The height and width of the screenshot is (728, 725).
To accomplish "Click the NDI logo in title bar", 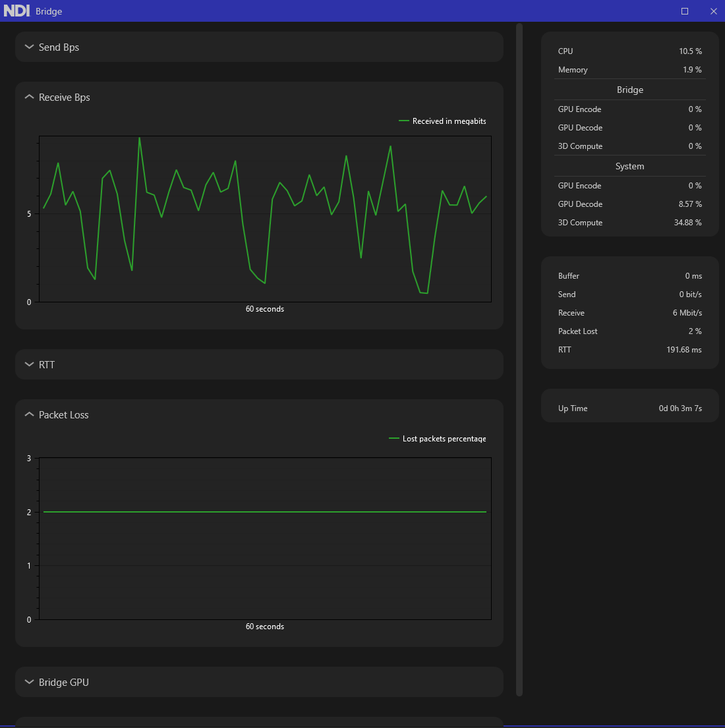I will point(16,11).
